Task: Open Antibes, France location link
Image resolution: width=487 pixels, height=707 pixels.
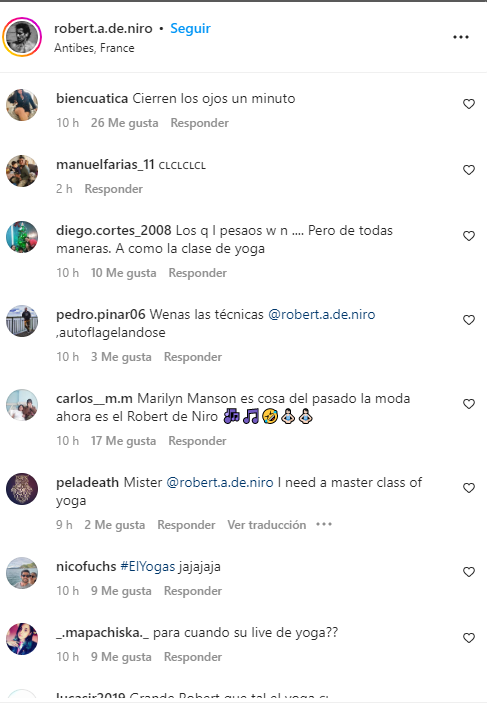Action: 94,48
